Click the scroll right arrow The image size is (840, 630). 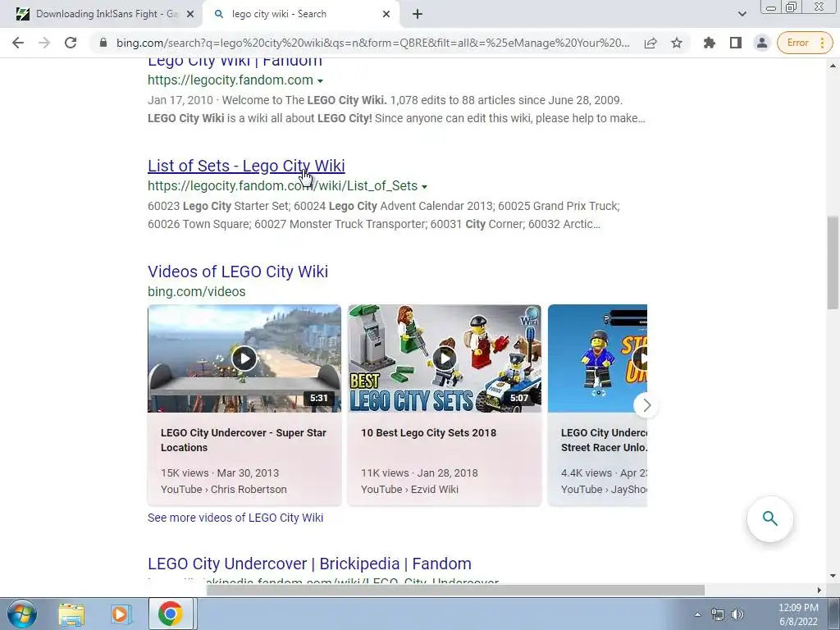coord(819,591)
